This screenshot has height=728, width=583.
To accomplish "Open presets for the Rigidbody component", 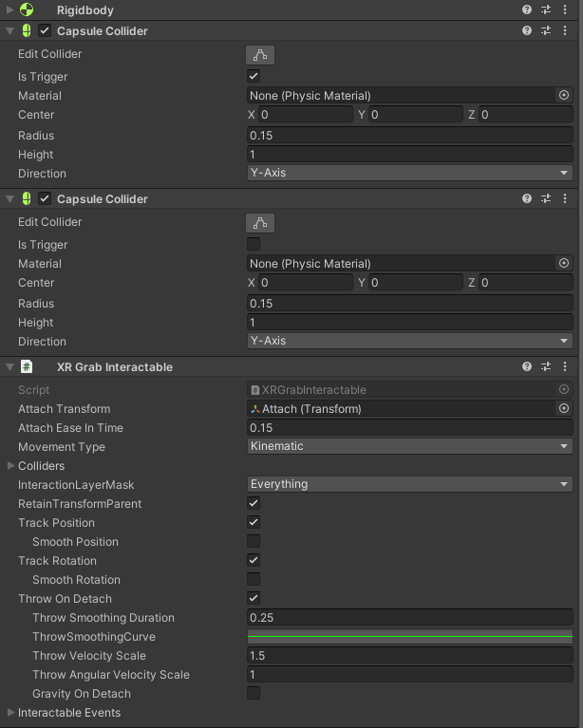I will 546,9.
